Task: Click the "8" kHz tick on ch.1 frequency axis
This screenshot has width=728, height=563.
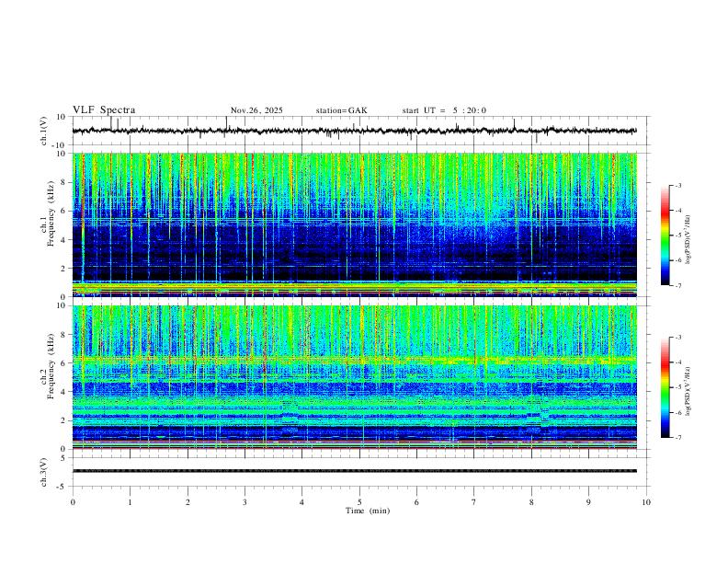Action: coord(63,182)
